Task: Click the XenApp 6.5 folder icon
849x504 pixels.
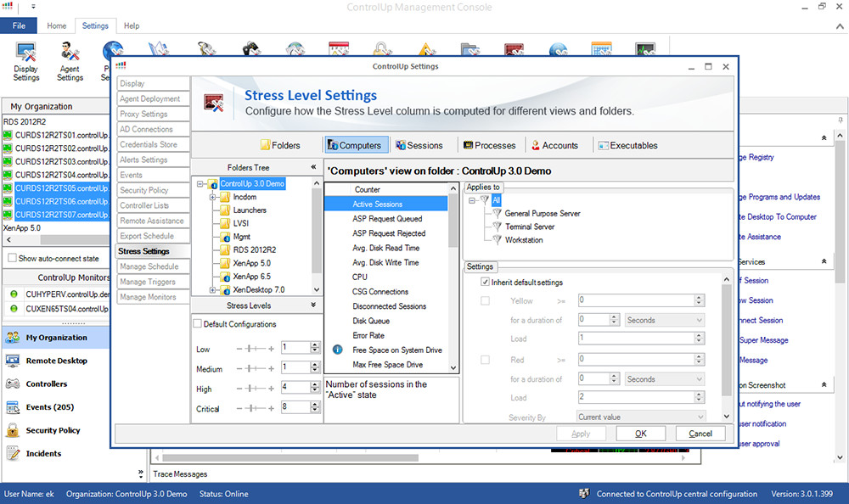Action: pyautogui.click(x=225, y=276)
